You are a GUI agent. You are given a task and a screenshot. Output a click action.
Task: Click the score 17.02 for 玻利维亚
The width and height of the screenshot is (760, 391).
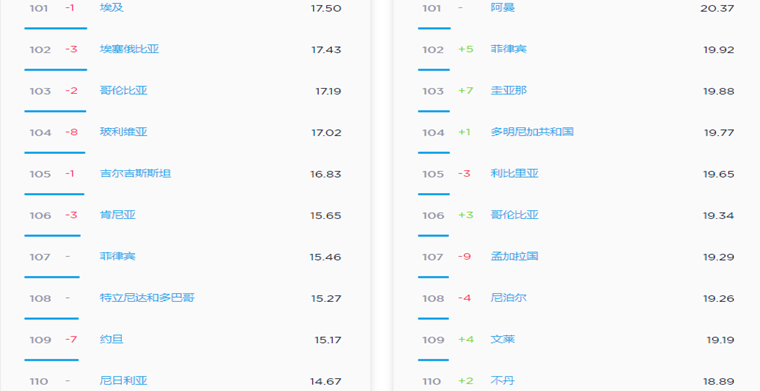tap(326, 133)
